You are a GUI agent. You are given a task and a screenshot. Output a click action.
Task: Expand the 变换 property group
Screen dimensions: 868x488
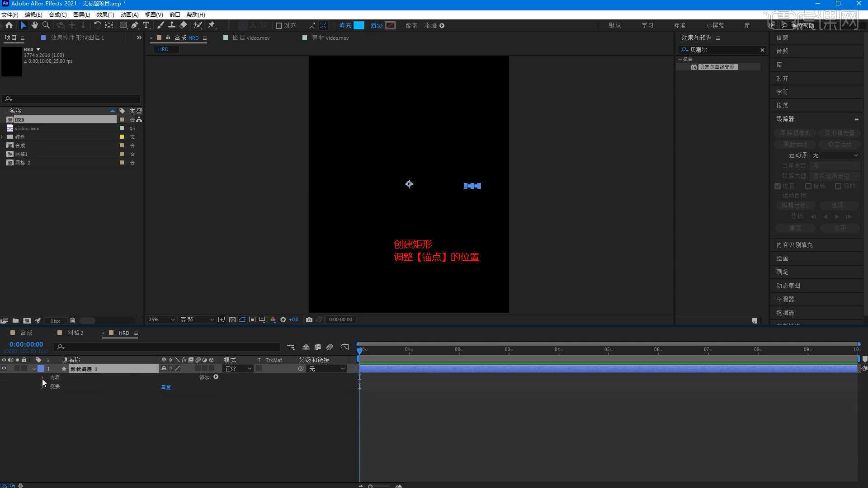[x=43, y=387]
